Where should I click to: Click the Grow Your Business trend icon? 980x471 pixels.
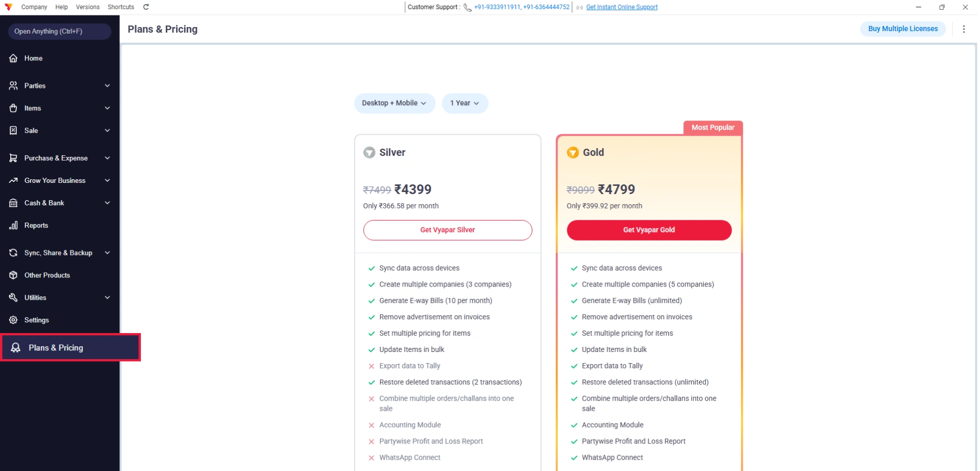coord(13,181)
